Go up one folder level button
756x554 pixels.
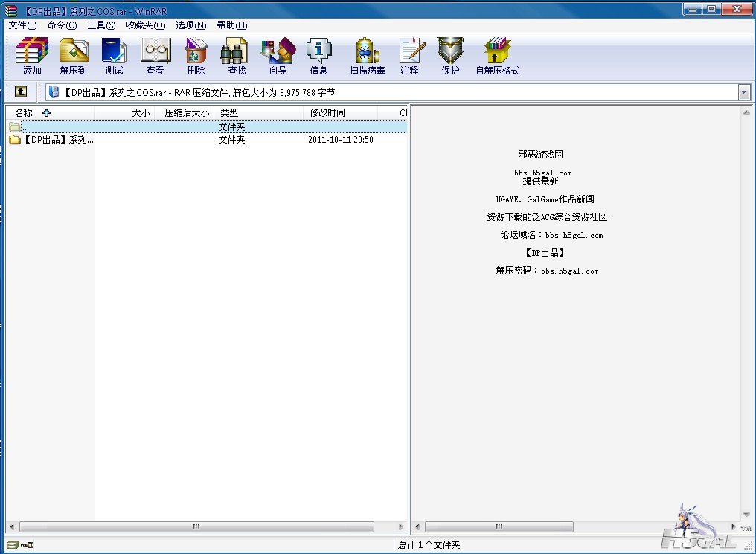[x=21, y=91]
